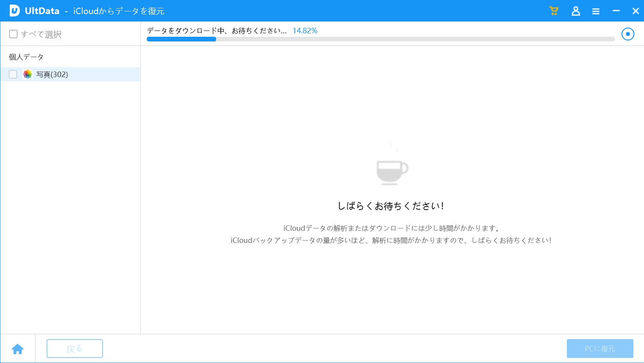The height and width of the screenshot is (363, 644).
Task: Go to the home screen icon
Action: 18,349
